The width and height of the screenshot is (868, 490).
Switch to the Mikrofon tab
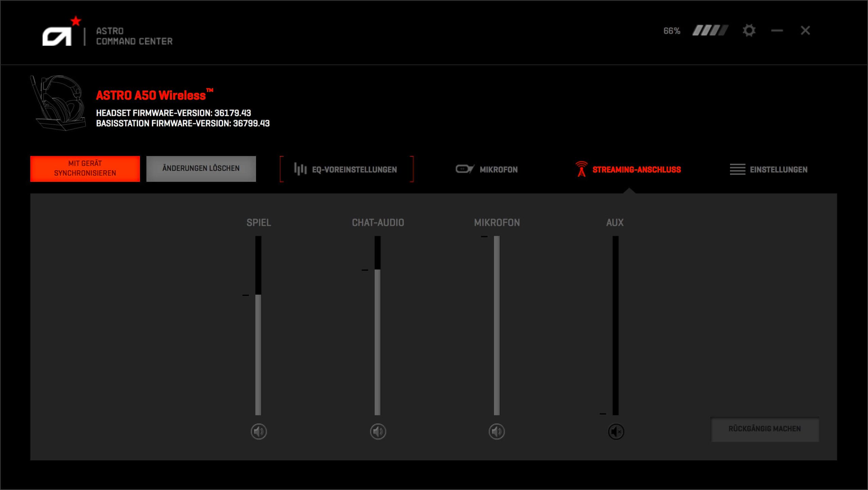pyautogui.click(x=498, y=170)
